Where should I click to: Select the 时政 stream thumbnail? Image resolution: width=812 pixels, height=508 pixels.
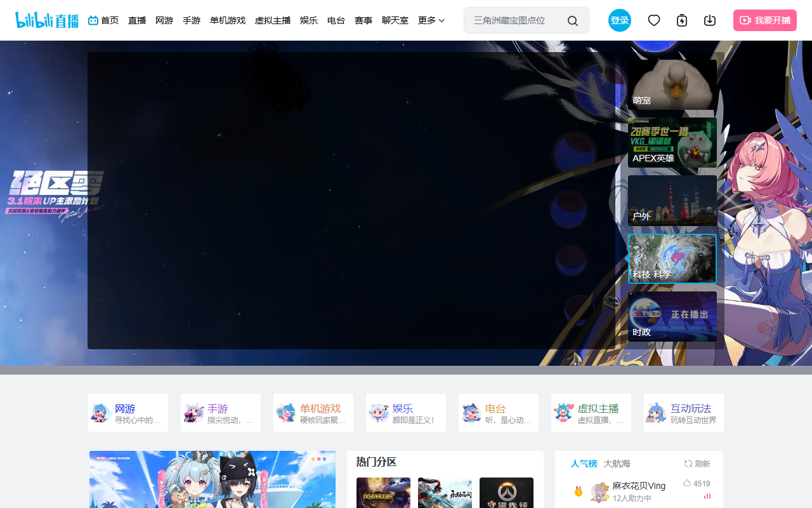[672, 316]
